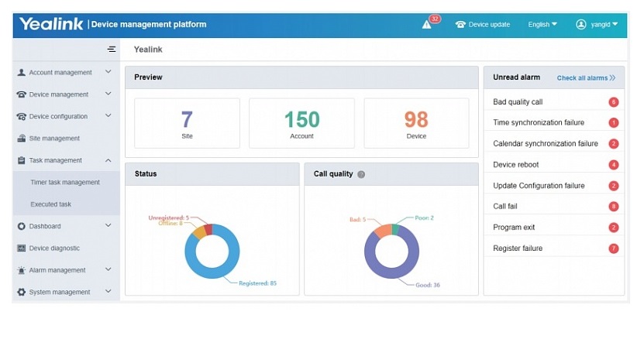Image resolution: width=644 pixels, height=346 pixels.
Task: Collapse Task management chevron
Action: [x=108, y=160]
